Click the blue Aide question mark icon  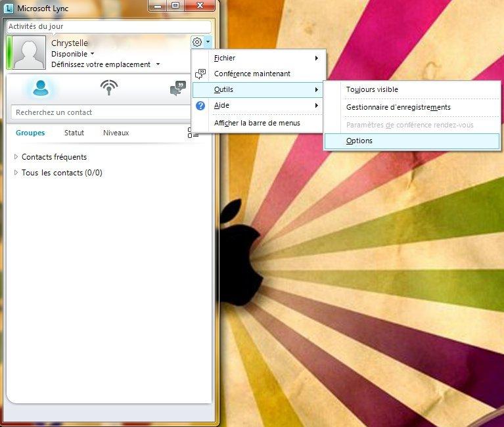pos(200,105)
